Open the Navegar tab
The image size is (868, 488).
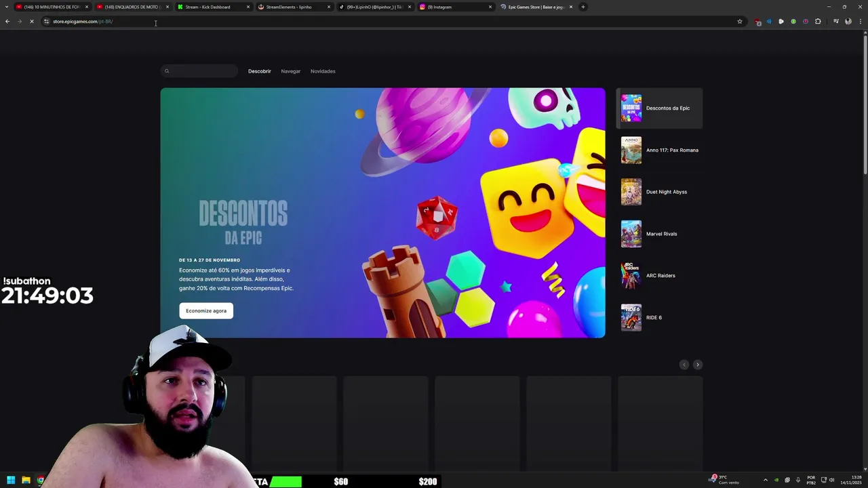pos(291,71)
